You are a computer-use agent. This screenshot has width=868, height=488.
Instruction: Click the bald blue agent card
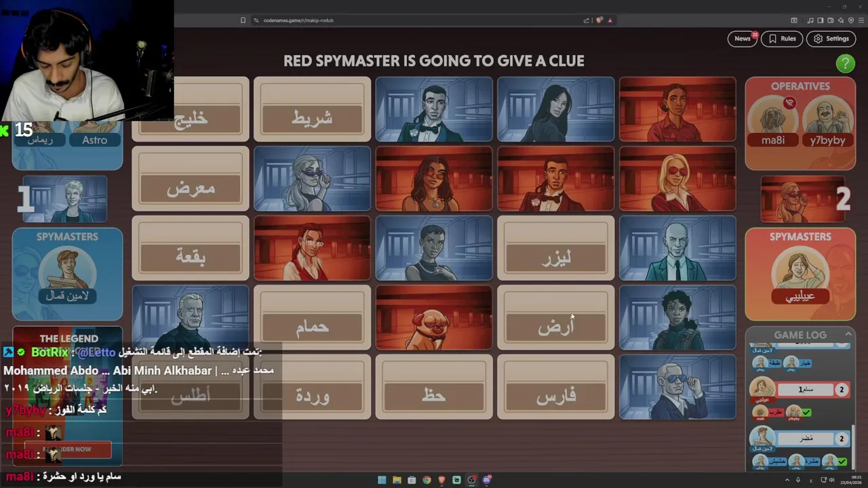(x=677, y=248)
